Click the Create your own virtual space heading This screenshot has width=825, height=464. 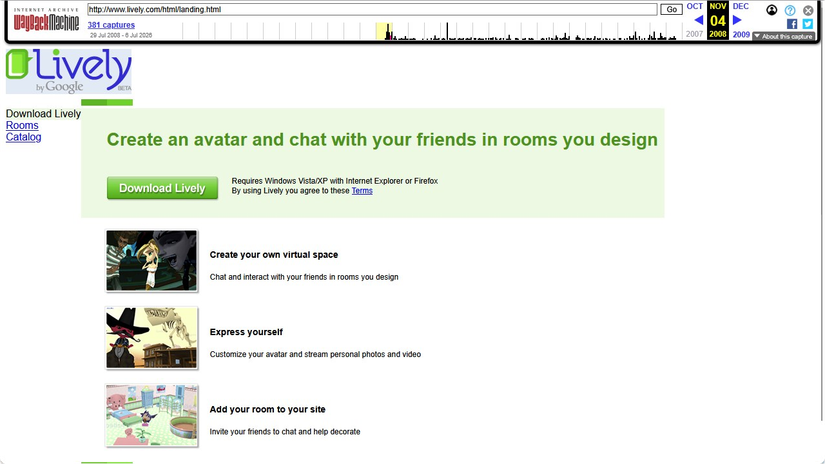pyautogui.click(x=274, y=255)
